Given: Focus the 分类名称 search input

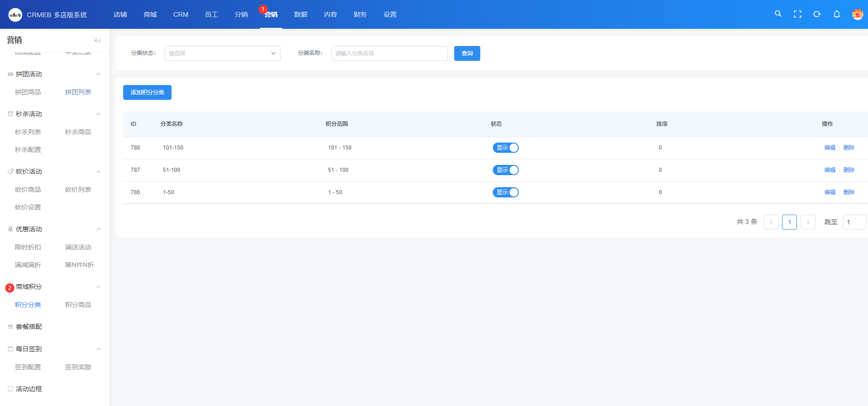Looking at the screenshot, I should (389, 53).
